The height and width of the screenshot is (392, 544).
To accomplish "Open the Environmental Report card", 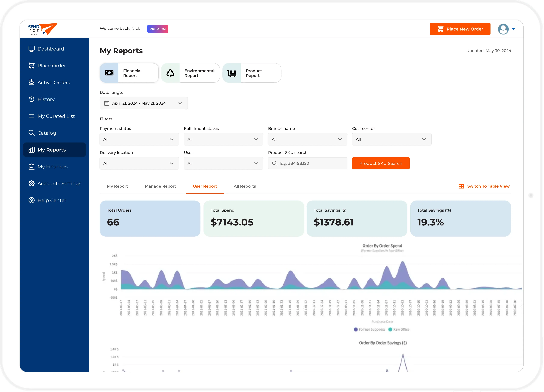I will tap(190, 73).
